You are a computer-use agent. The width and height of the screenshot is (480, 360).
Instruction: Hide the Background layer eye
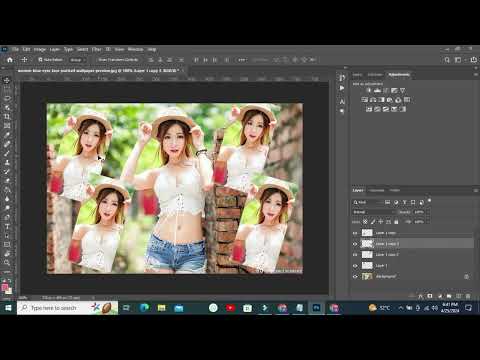[355, 276]
